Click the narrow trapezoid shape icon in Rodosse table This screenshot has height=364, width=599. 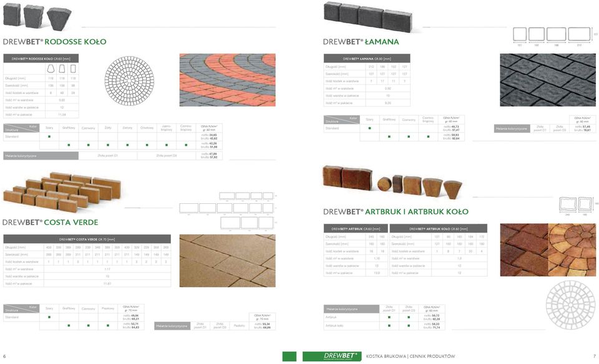62,69
